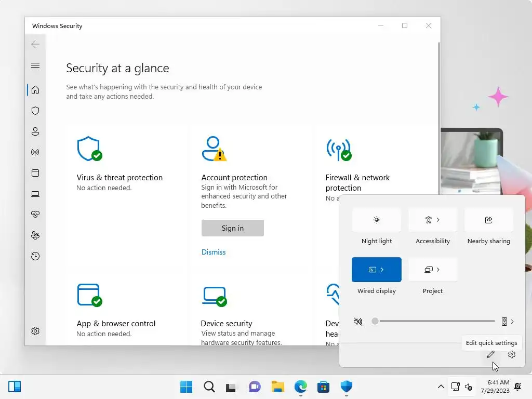Image resolution: width=532 pixels, height=399 pixels.
Task: Show hidden icons with the tray chevron
Action: [441, 387]
